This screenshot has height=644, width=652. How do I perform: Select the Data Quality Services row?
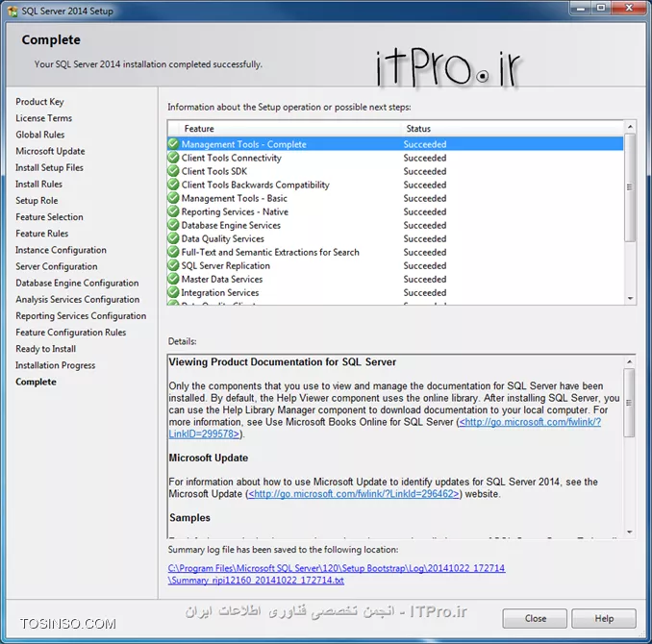pyautogui.click(x=395, y=238)
